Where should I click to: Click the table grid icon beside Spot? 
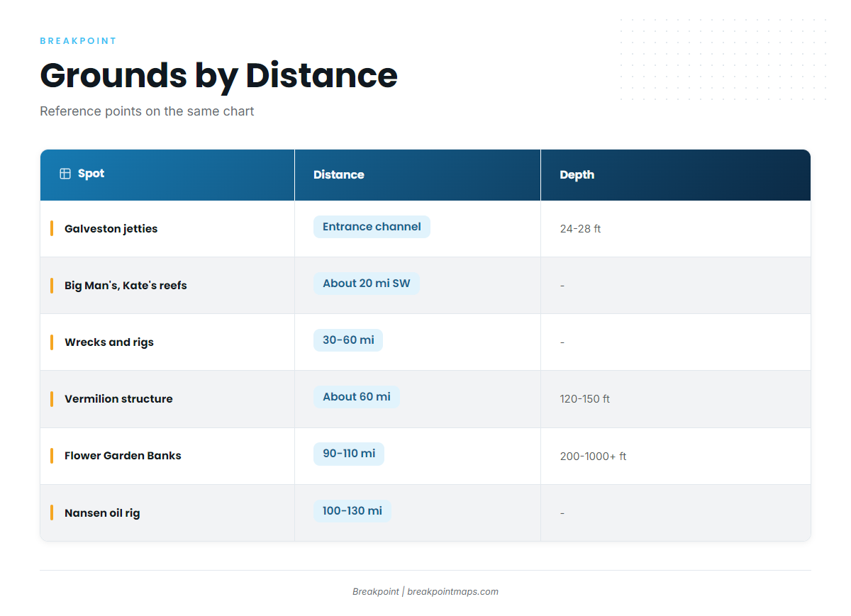pos(65,174)
